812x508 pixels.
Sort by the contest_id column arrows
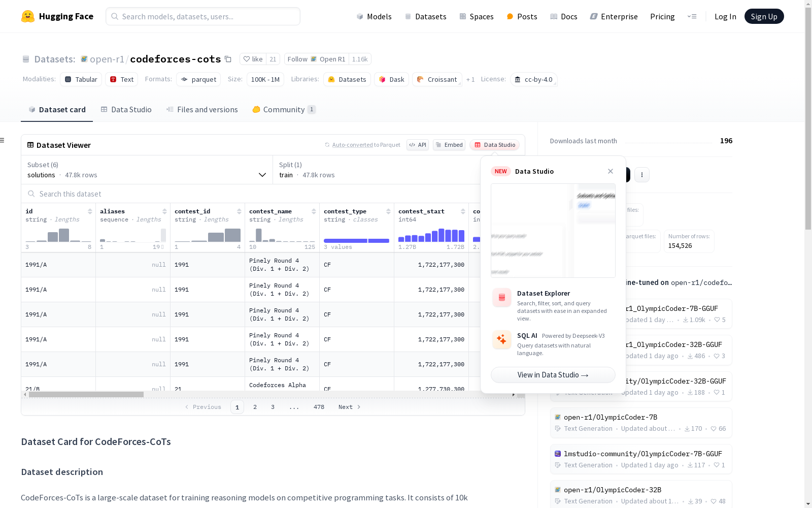(239, 211)
